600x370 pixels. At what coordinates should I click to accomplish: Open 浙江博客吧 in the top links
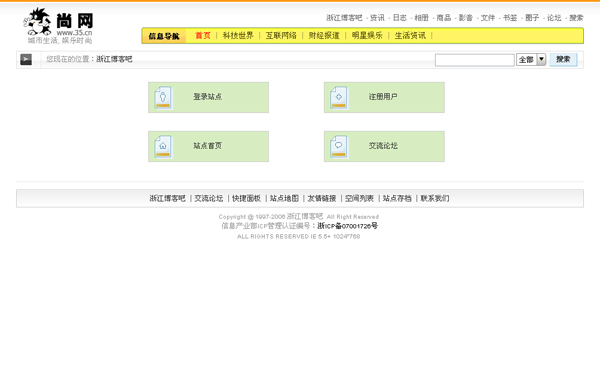click(344, 18)
